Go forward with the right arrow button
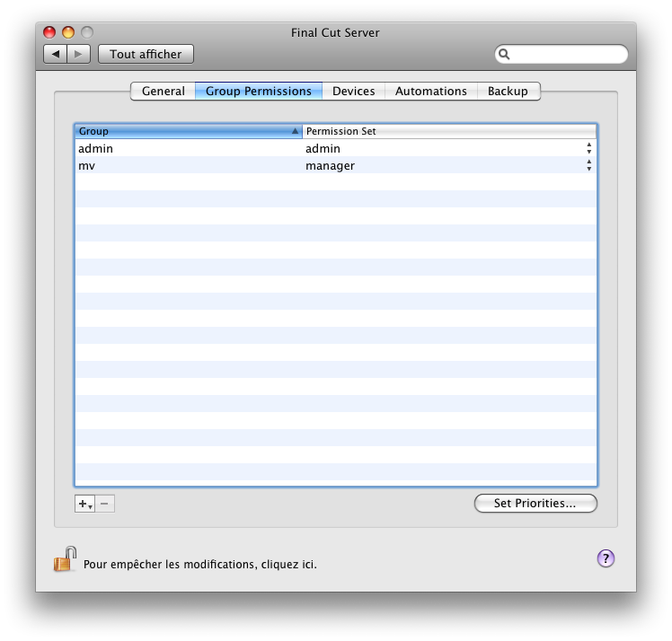The height and width of the screenshot is (641, 672). pos(78,55)
